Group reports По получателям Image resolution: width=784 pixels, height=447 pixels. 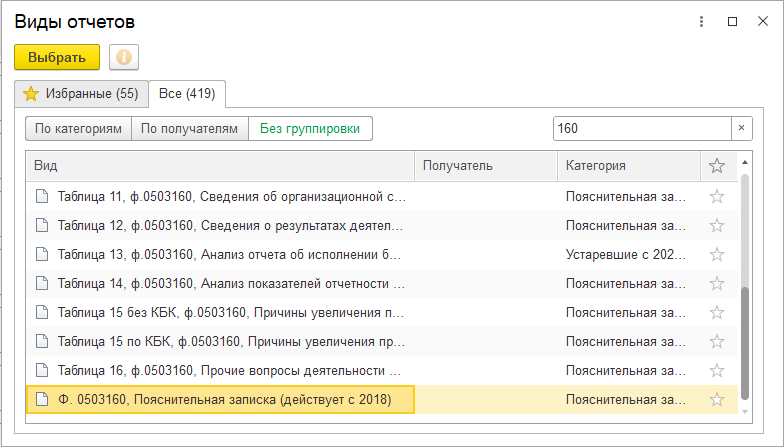(x=190, y=128)
